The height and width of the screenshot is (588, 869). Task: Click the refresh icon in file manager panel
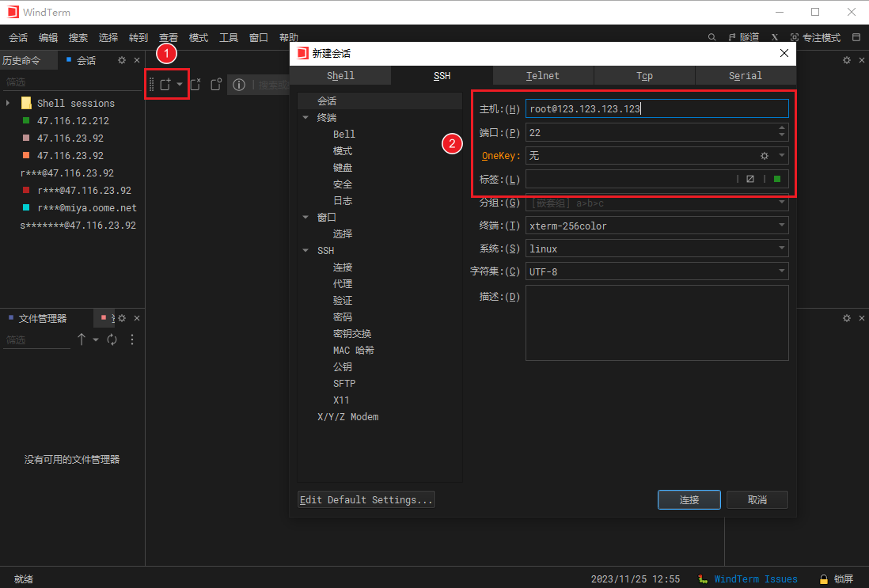[112, 340]
